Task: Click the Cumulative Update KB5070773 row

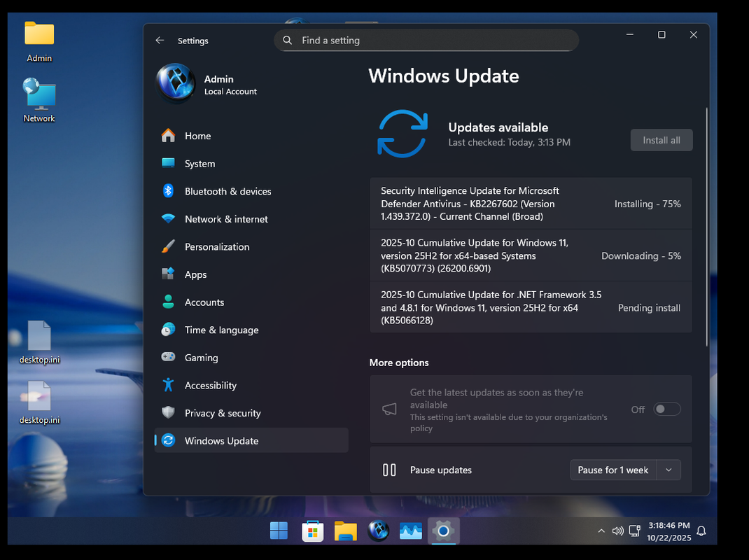Action: [x=531, y=255]
